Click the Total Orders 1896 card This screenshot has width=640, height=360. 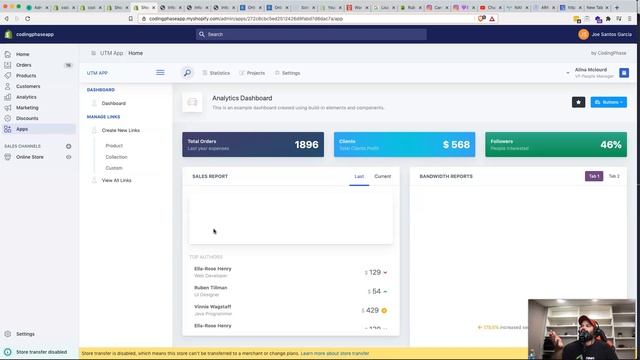pyautogui.click(x=253, y=144)
